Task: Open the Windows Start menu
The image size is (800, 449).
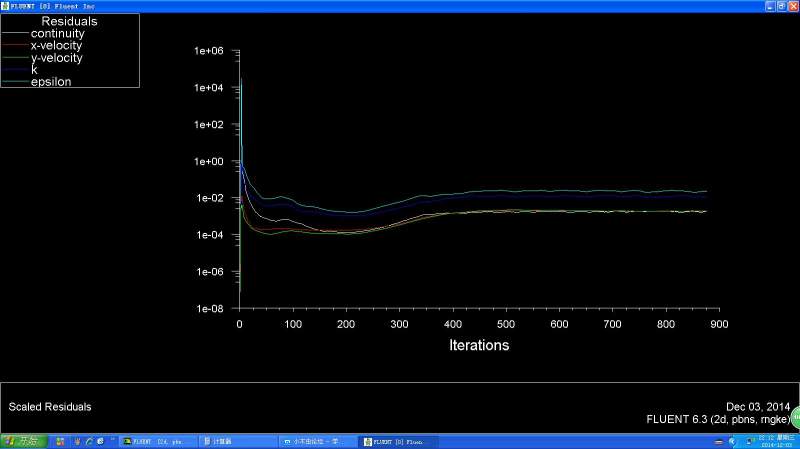Action: point(22,441)
